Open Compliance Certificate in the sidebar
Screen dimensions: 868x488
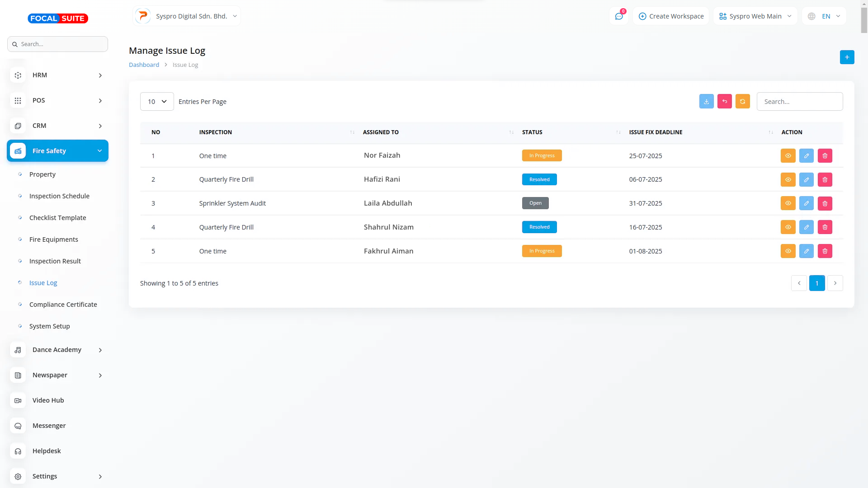tap(63, 305)
